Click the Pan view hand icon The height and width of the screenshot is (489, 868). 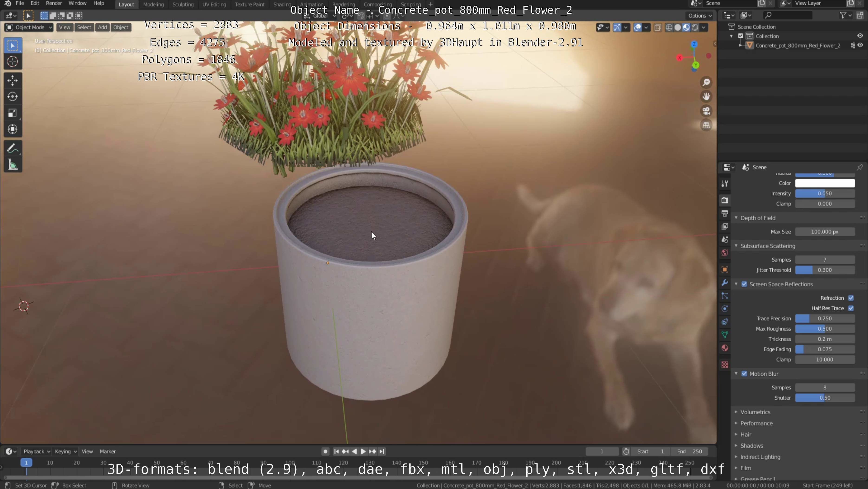point(706,97)
